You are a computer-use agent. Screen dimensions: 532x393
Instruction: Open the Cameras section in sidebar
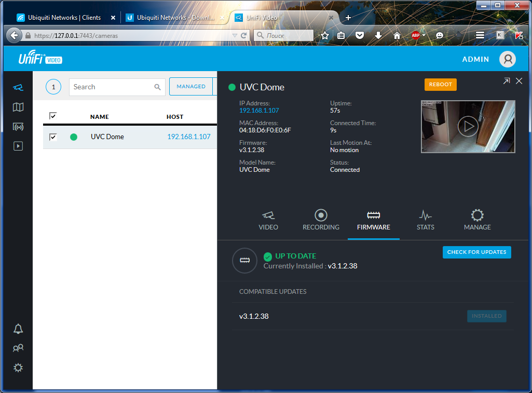pos(18,87)
